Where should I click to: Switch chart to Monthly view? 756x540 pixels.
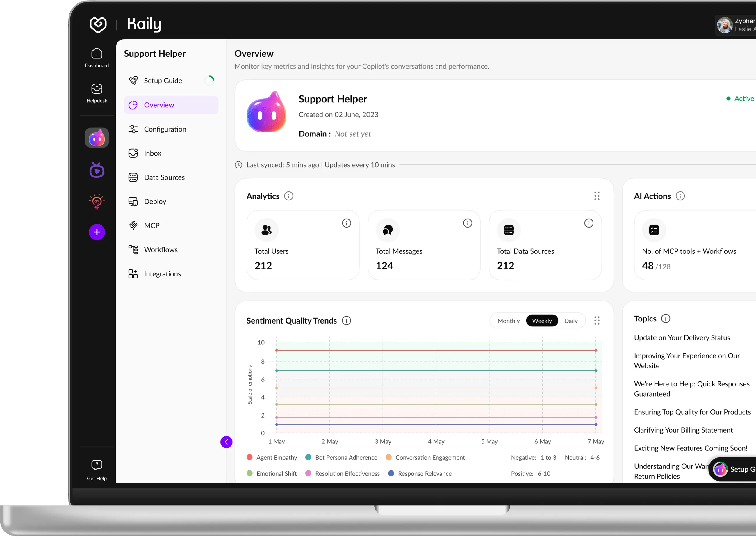coord(508,321)
